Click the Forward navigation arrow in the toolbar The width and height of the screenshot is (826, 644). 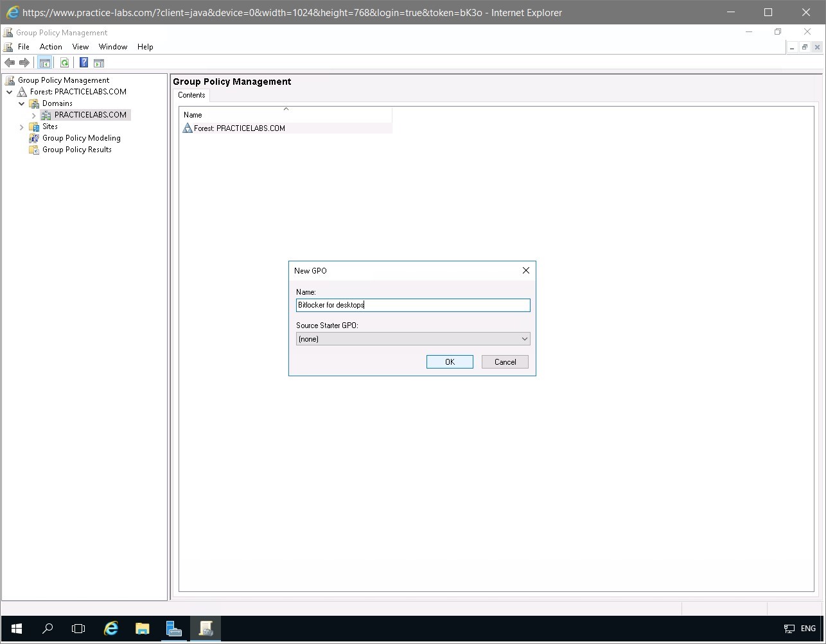pos(24,62)
